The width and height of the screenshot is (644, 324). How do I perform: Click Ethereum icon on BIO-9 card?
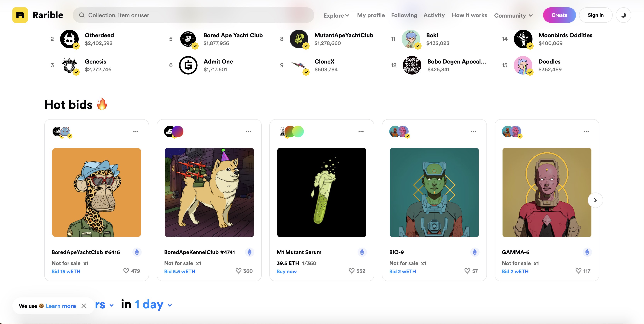[474, 252]
